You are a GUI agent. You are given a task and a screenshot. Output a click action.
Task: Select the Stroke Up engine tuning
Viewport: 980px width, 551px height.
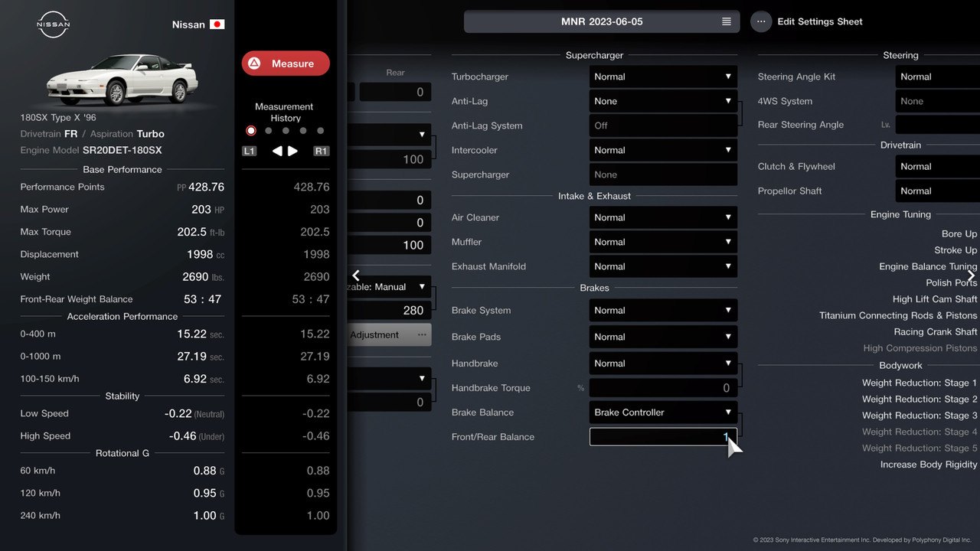(955, 250)
